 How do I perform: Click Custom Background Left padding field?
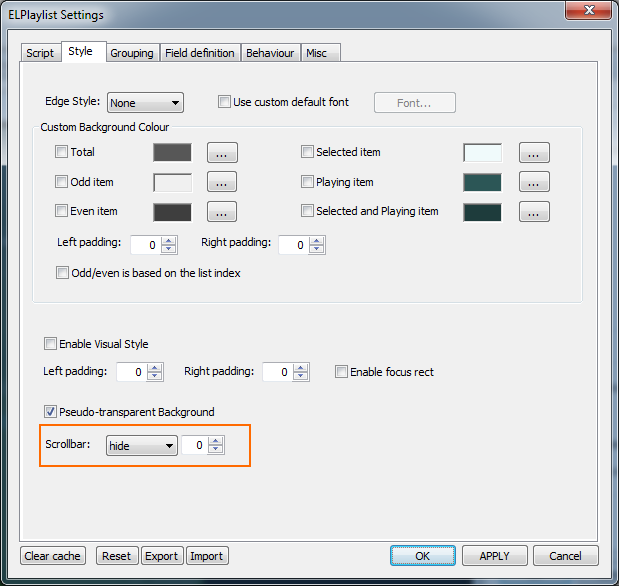(146, 245)
